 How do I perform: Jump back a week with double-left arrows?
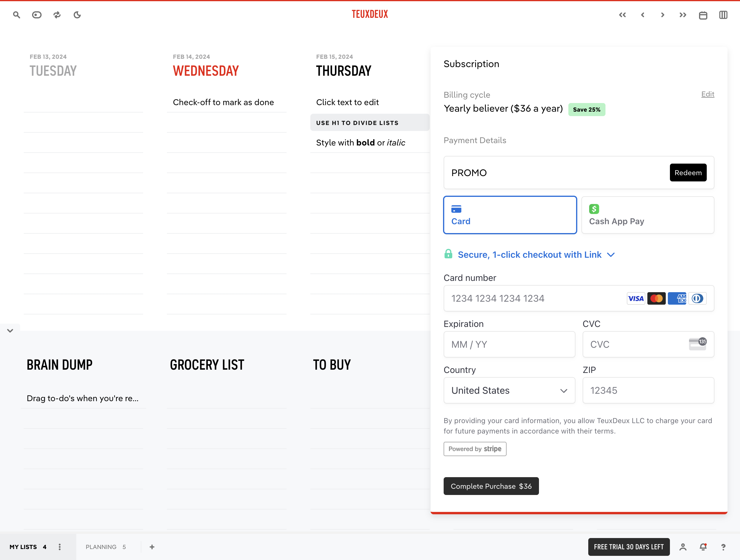(x=622, y=15)
